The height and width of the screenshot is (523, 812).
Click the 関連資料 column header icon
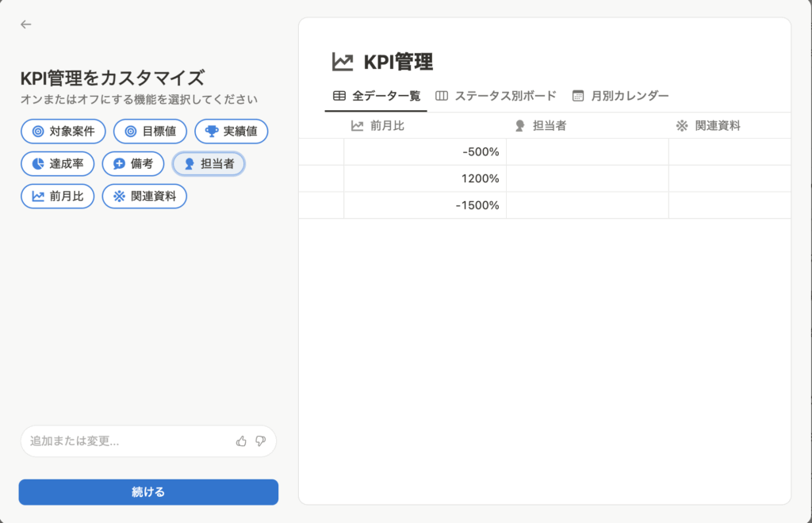pyautogui.click(x=682, y=126)
